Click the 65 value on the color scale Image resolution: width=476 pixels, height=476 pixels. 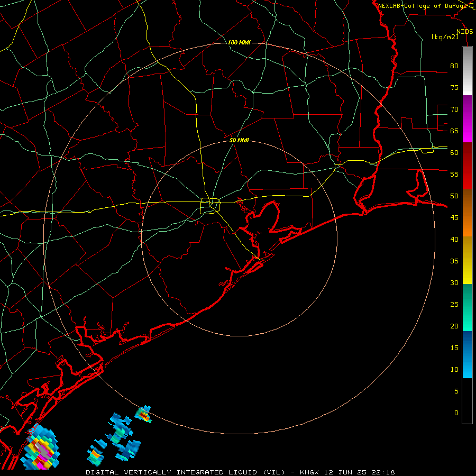pyautogui.click(x=454, y=131)
